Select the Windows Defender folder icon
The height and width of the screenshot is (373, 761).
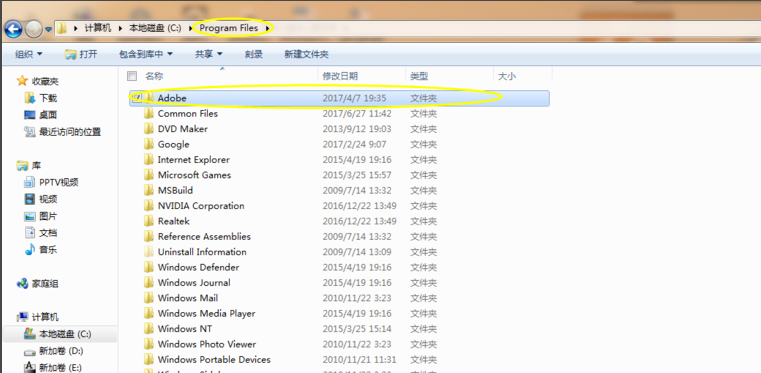149,267
